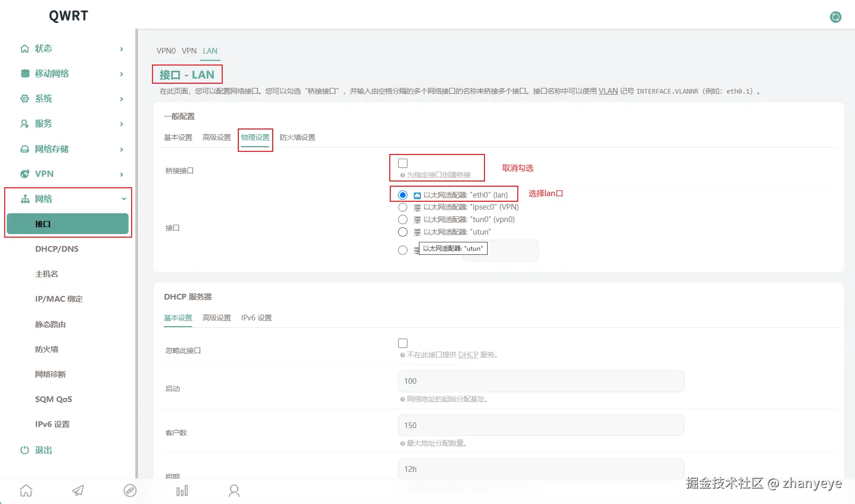Open the bar chart icon in bottom bar

(x=182, y=490)
